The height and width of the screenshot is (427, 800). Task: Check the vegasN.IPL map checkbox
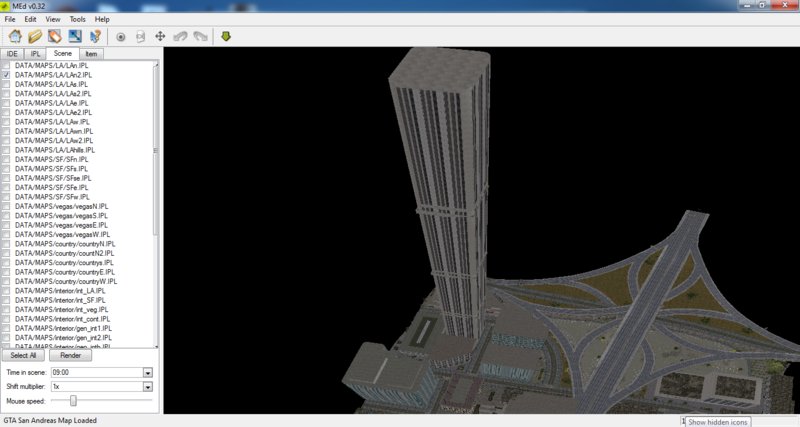coord(6,206)
